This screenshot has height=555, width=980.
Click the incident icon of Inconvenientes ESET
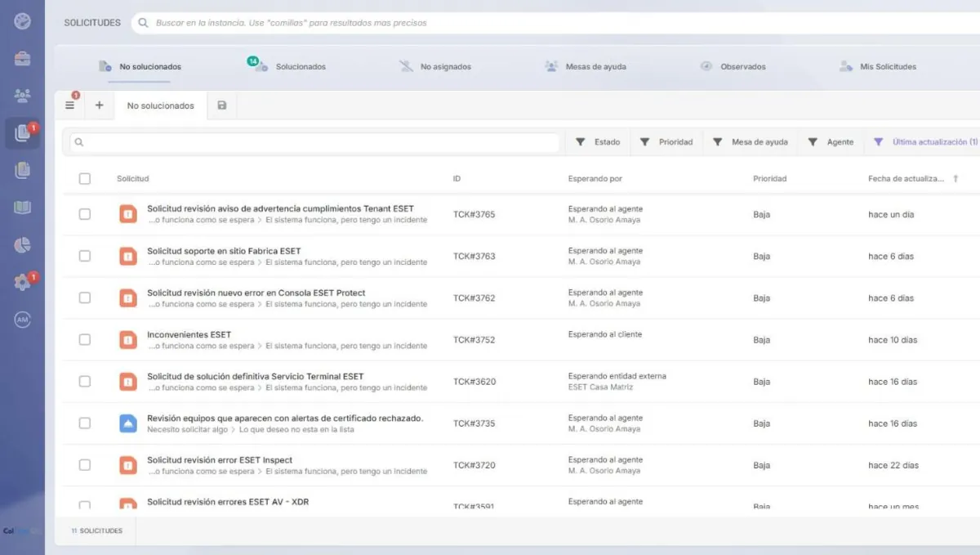click(128, 339)
